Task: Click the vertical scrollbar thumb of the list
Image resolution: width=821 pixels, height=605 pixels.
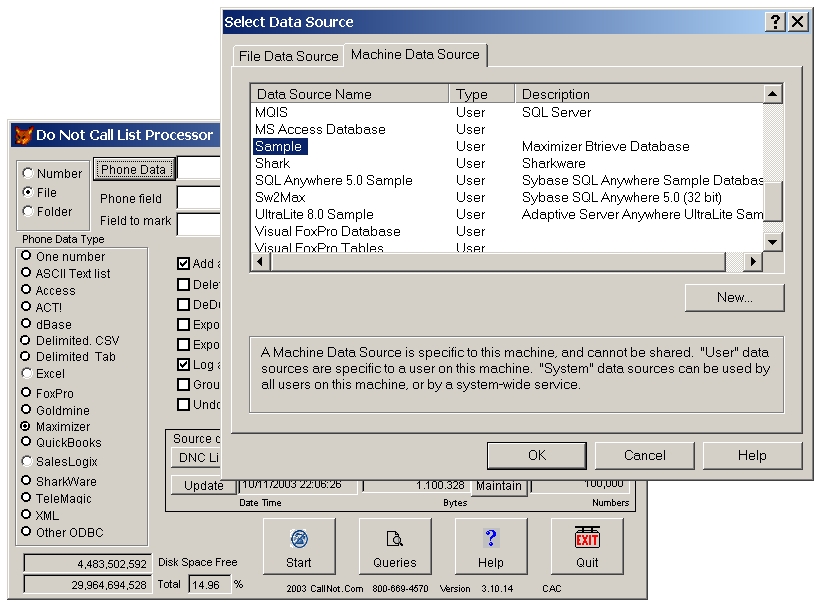Action: coord(772,201)
